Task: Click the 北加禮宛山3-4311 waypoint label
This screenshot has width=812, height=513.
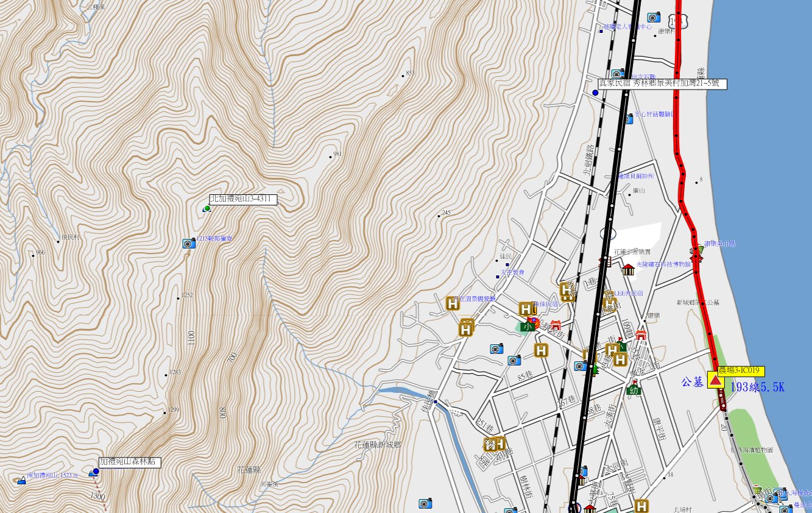Action: 243,199
